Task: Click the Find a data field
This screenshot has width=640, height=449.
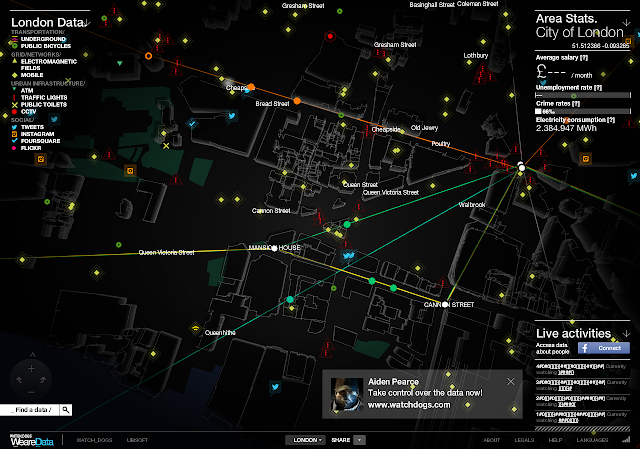Action: pyautogui.click(x=29, y=410)
